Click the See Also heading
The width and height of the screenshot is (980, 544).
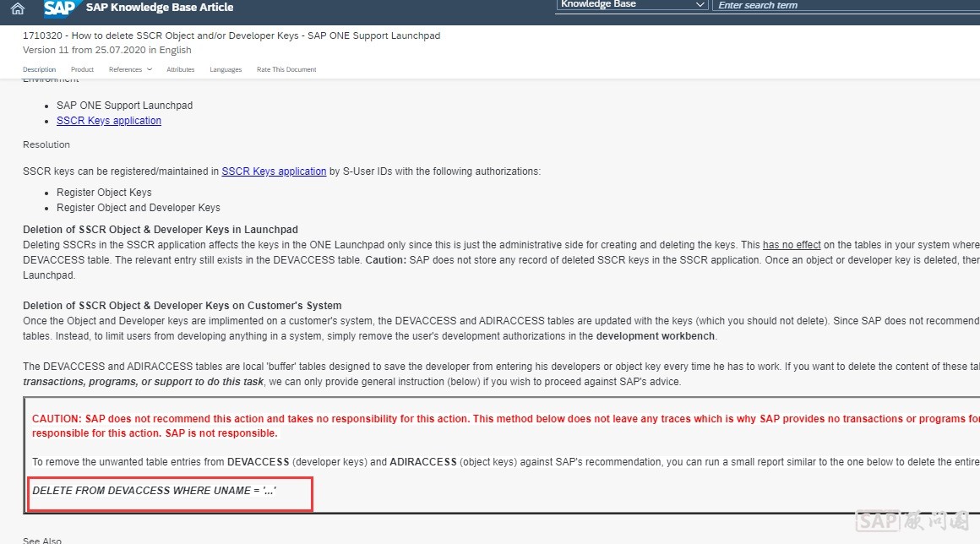42,541
